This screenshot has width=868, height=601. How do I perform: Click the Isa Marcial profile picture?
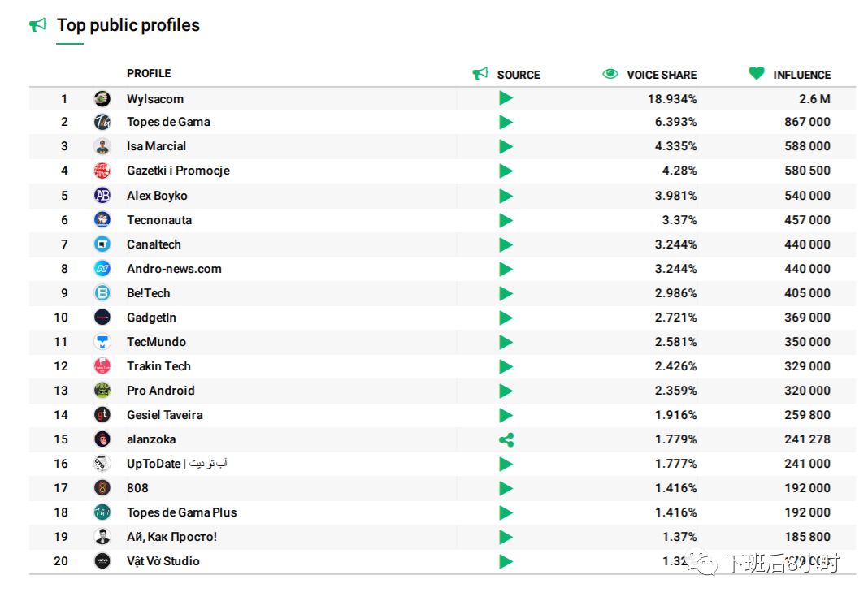[102, 146]
